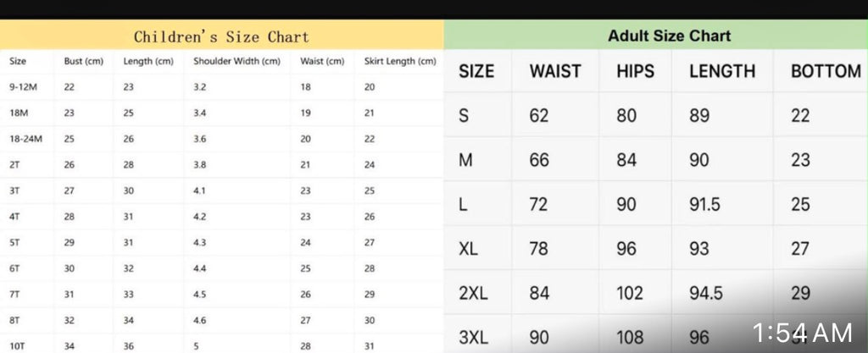Viewport: 868px width, 353px height.
Task: Select the adult XL size label
Action: pyautogui.click(x=468, y=249)
